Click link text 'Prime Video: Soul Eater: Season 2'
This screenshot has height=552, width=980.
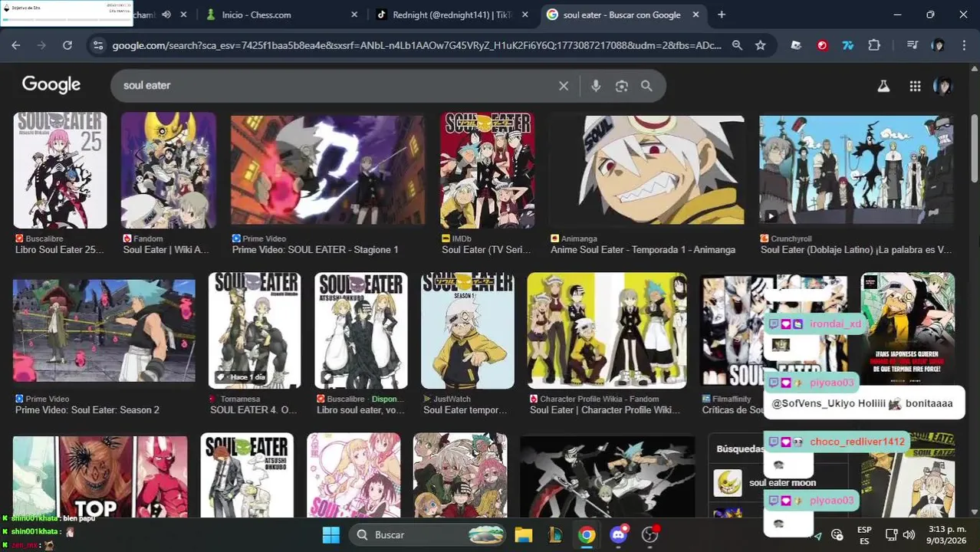87,410
